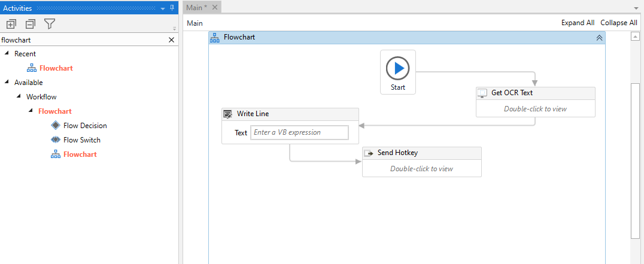Click the Send Hotkey activity icon
This screenshot has width=644, height=264.
click(x=369, y=153)
